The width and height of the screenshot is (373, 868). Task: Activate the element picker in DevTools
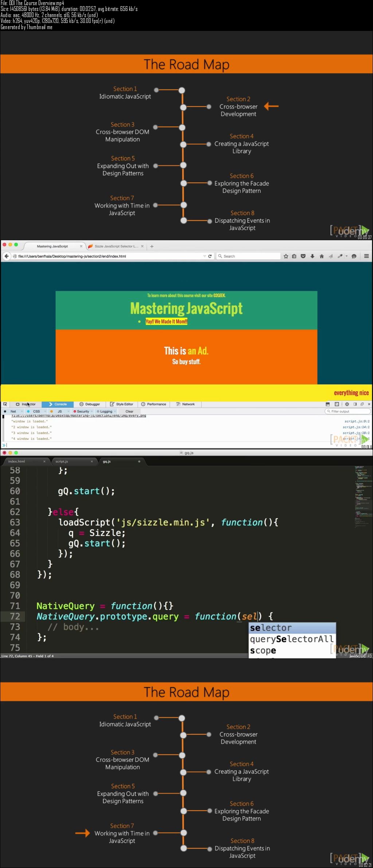click(x=5, y=404)
